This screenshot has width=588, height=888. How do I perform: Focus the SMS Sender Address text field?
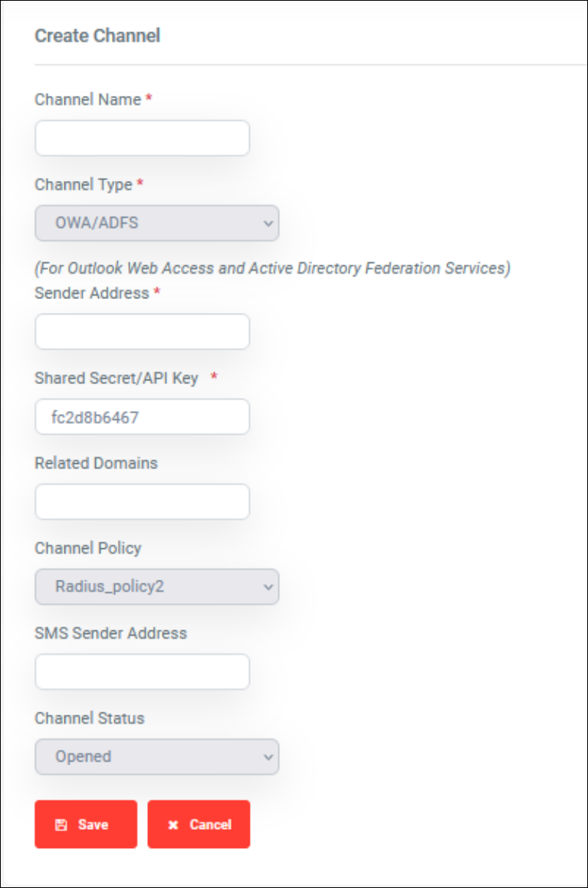click(x=143, y=672)
